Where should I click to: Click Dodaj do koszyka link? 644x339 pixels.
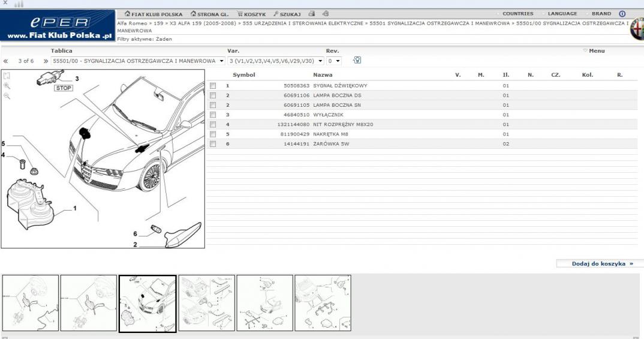[603, 263]
